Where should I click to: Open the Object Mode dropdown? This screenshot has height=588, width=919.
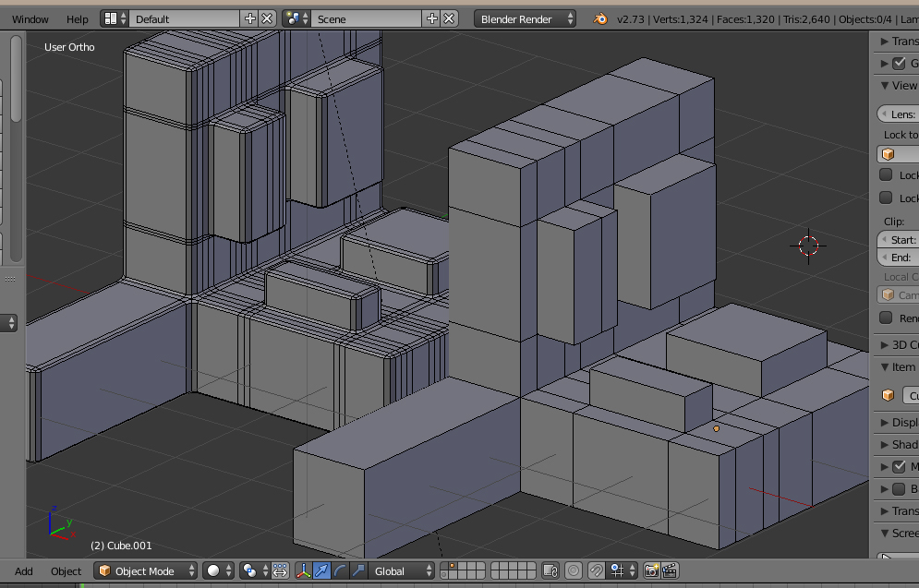tap(146, 571)
